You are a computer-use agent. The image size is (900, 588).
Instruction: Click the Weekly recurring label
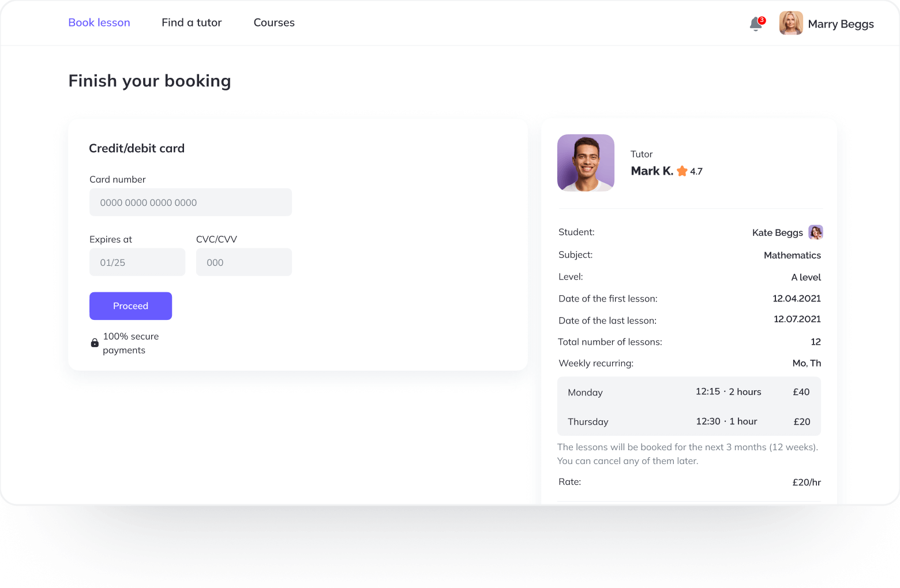point(596,363)
